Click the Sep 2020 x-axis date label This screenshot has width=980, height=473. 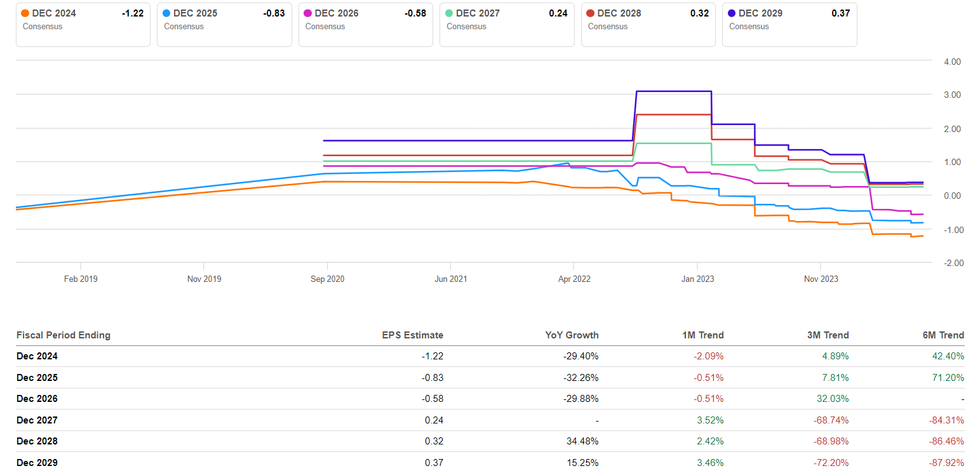(x=327, y=279)
